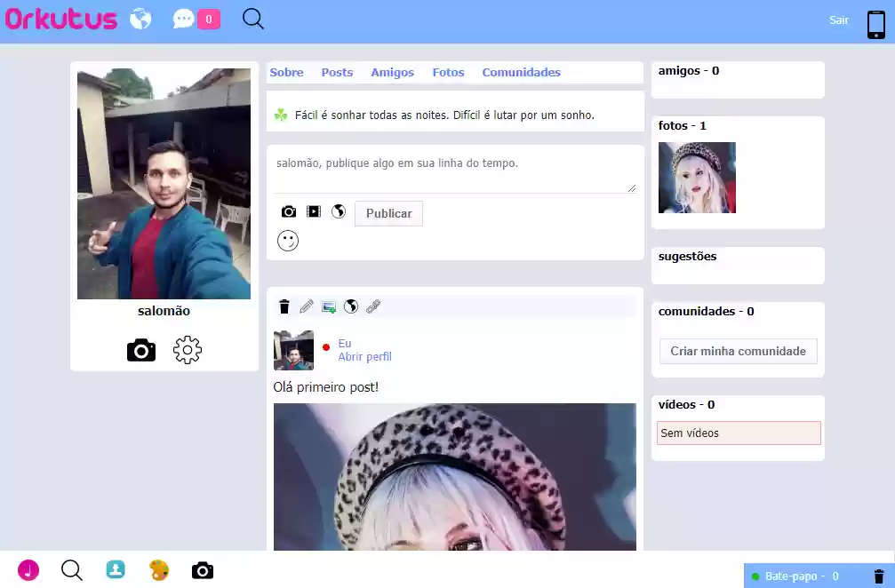
Task: Click the link attachment icon on the post
Action: (x=373, y=306)
